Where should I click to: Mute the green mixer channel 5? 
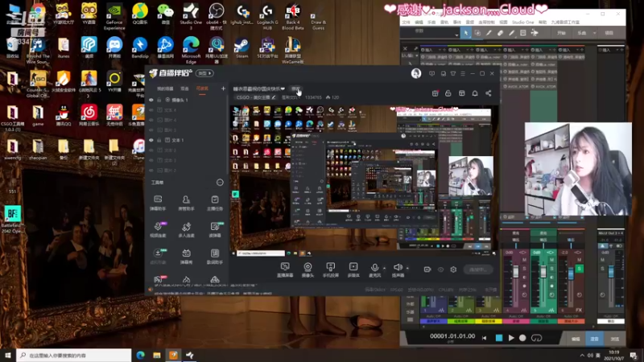(x=551, y=260)
